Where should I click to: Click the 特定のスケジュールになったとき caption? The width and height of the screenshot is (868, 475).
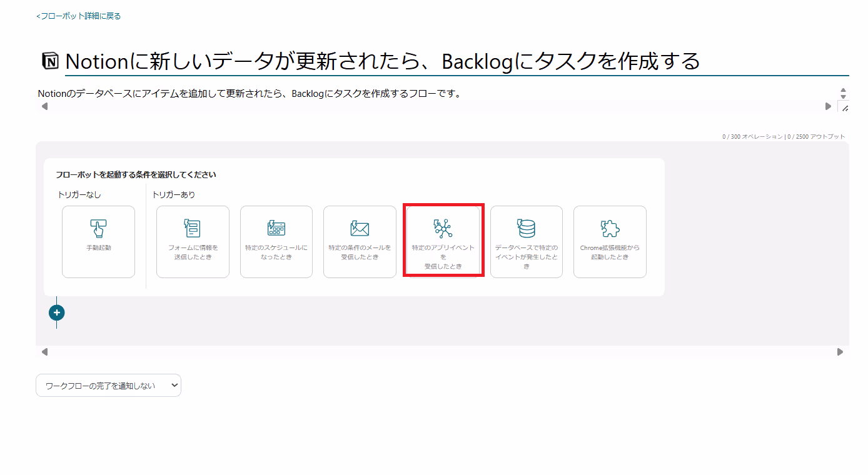(276, 252)
